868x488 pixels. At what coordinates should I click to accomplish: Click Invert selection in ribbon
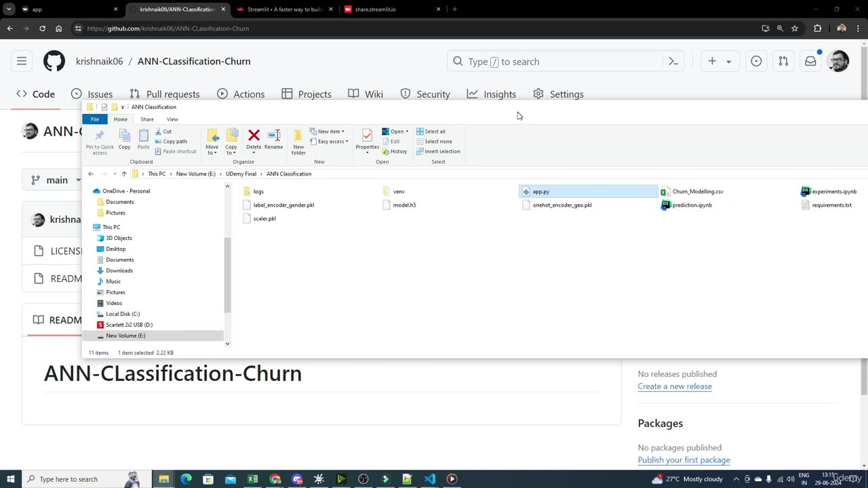pos(438,152)
